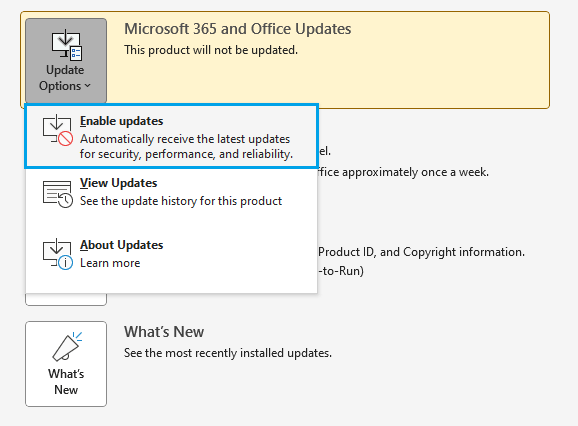Image resolution: width=578 pixels, height=426 pixels.
Task: Click the Microsoft 365 and Office Updates heading
Action: tap(237, 29)
